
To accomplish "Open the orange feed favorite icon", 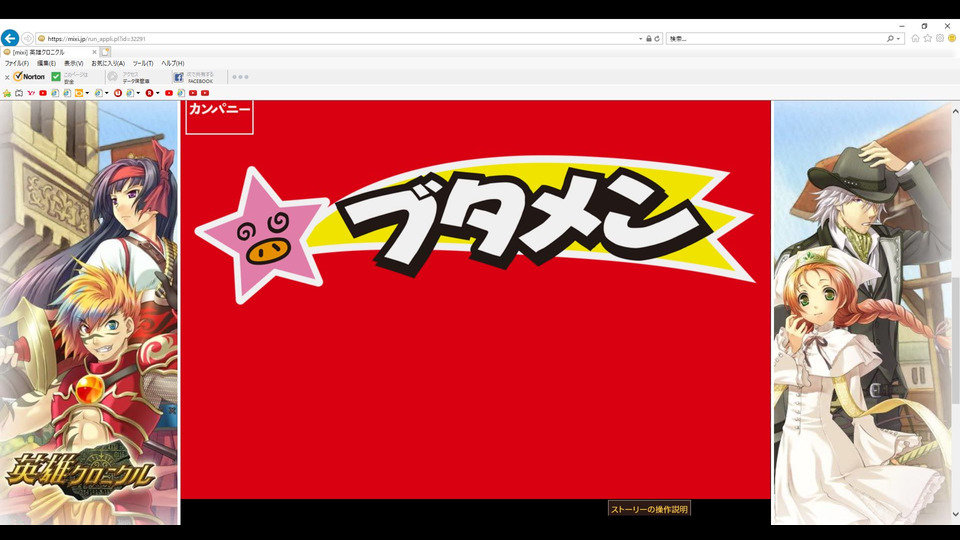I will (79, 93).
